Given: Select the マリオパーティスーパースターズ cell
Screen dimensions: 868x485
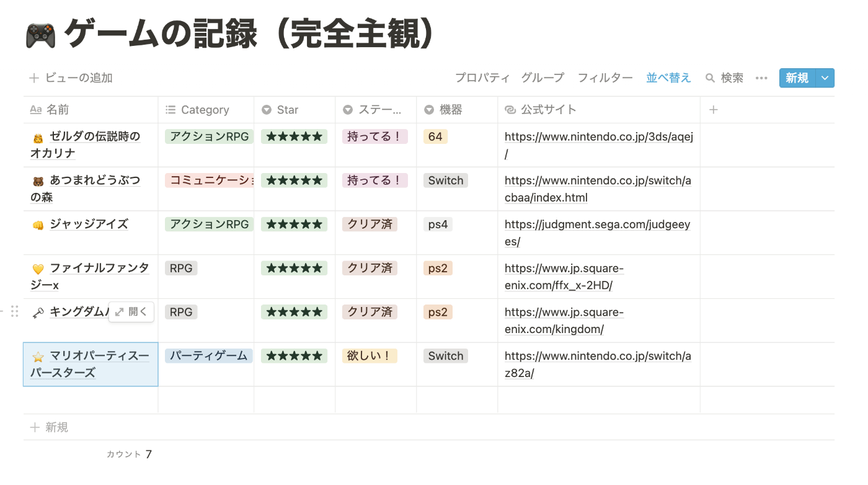Looking at the screenshot, I should tap(91, 365).
